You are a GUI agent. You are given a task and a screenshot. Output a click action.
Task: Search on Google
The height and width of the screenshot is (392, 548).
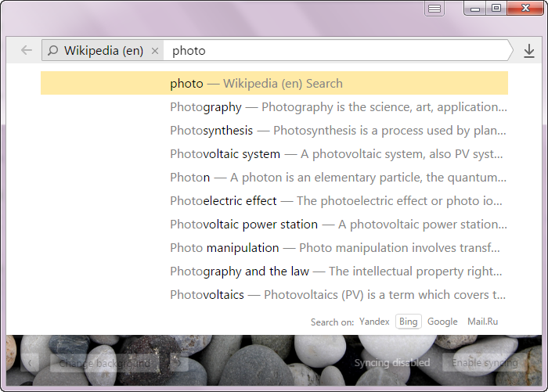pyautogui.click(x=442, y=322)
